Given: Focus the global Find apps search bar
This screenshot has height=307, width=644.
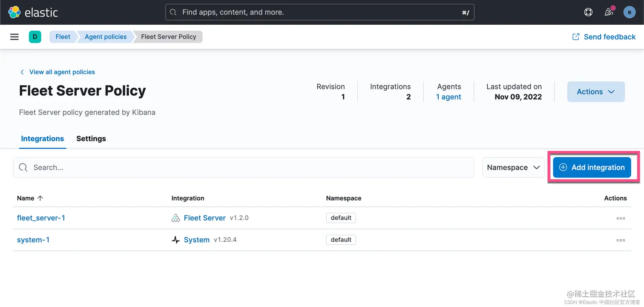Looking at the screenshot, I should pyautogui.click(x=320, y=12).
